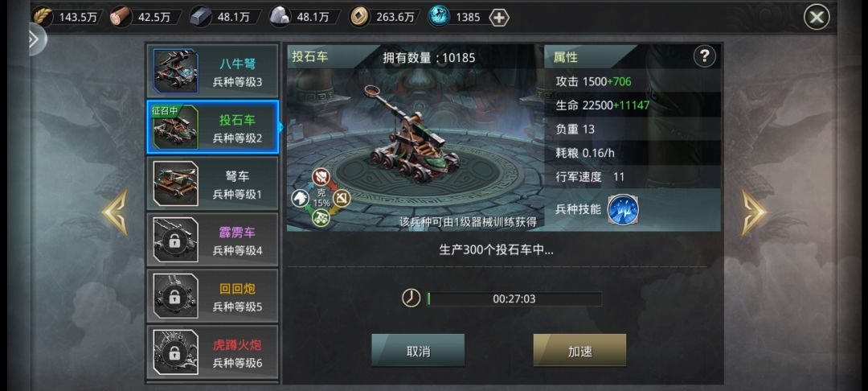Open the help question mark icon
The height and width of the screenshot is (391, 868).
(x=704, y=56)
